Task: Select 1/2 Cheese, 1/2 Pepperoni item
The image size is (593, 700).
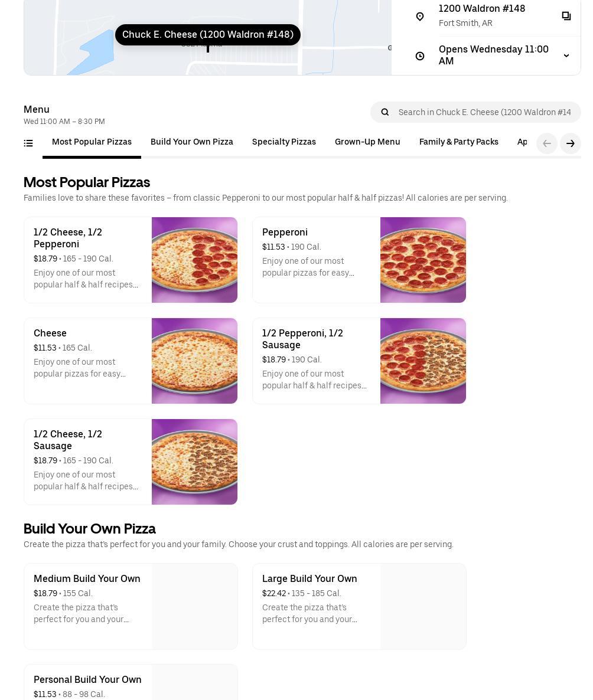Action: coord(87,260)
